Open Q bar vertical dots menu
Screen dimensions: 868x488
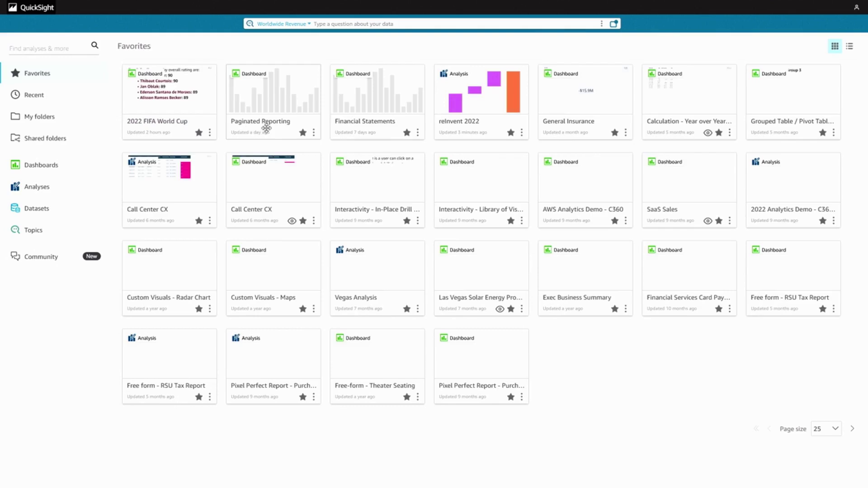point(601,24)
